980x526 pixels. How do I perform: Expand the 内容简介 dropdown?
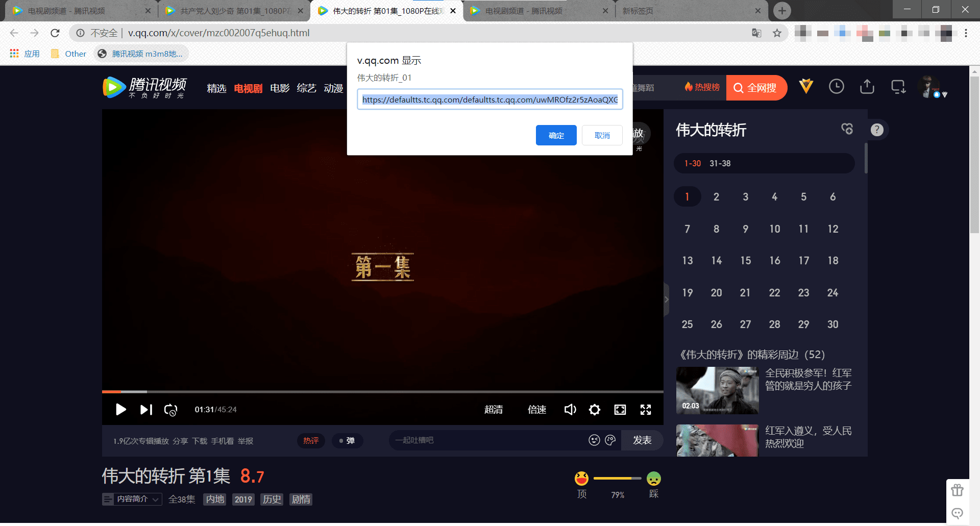coord(132,499)
